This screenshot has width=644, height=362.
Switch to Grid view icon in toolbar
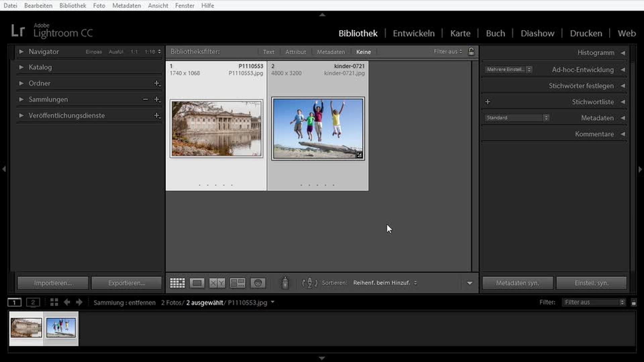(x=177, y=283)
